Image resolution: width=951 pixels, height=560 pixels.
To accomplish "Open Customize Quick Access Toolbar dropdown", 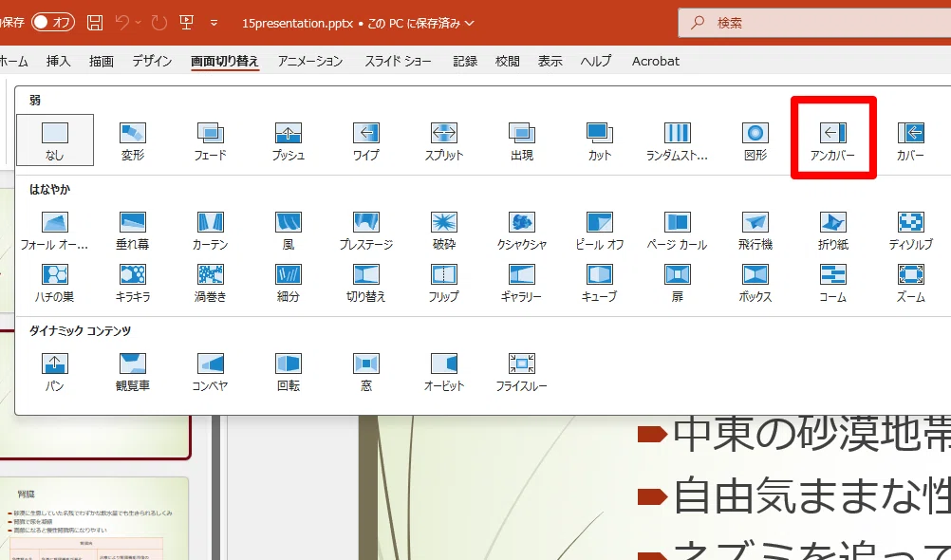I will (214, 23).
